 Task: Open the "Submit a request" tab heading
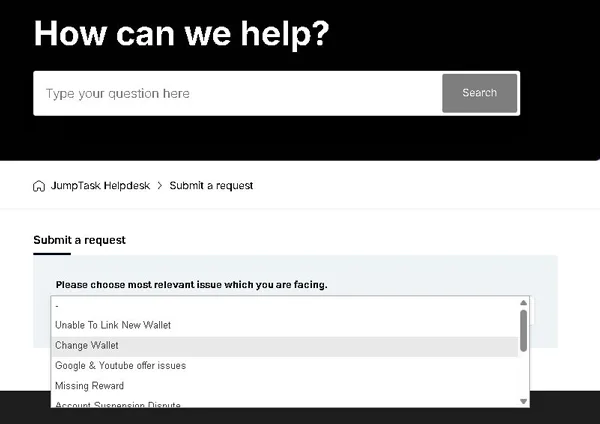(x=79, y=240)
